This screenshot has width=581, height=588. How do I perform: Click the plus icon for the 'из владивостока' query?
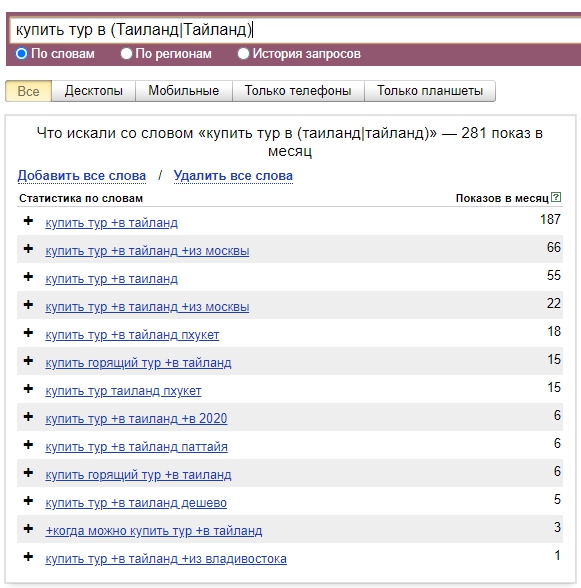pos(28,556)
